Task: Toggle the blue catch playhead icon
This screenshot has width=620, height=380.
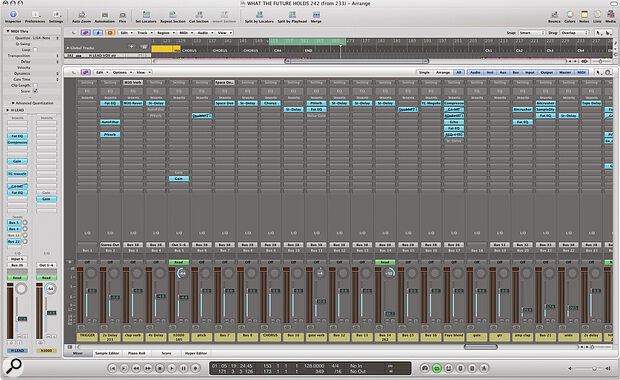Action: (98, 32)
